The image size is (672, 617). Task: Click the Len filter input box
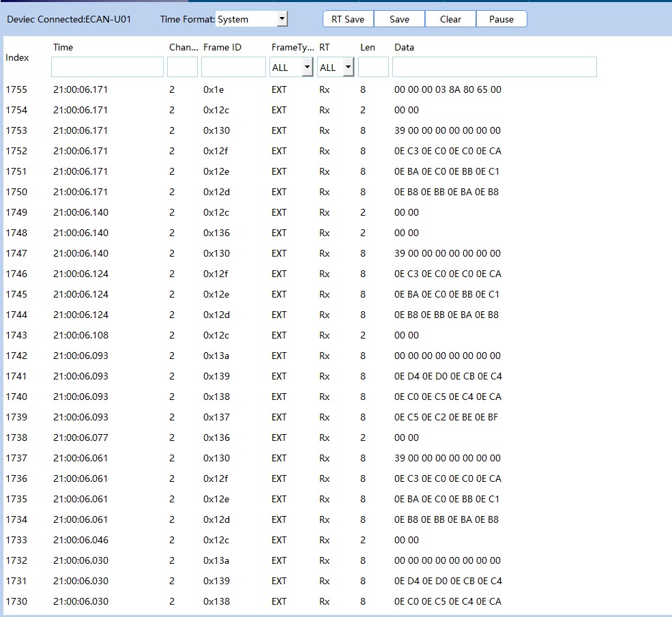coord(373,67)
